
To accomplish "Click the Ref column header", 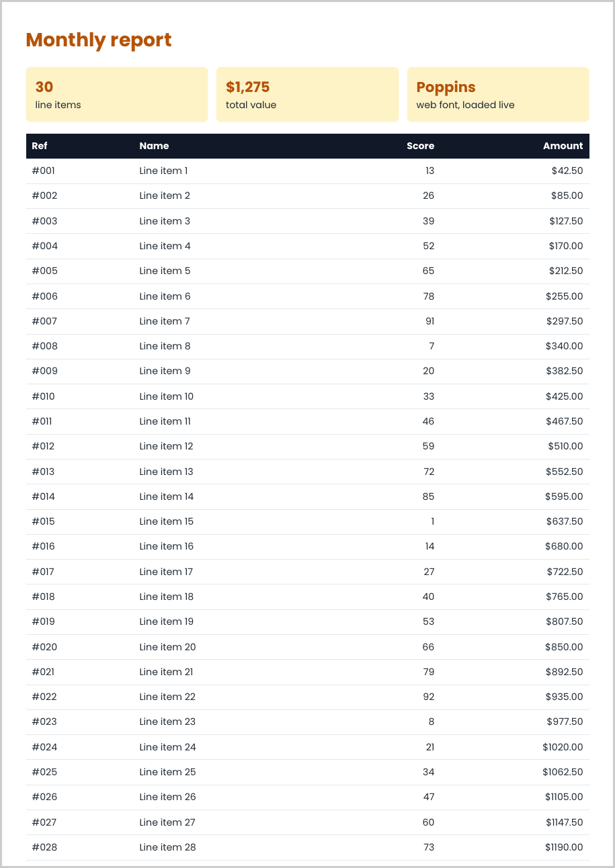I will pyautogui.click(x=40, y=146).
